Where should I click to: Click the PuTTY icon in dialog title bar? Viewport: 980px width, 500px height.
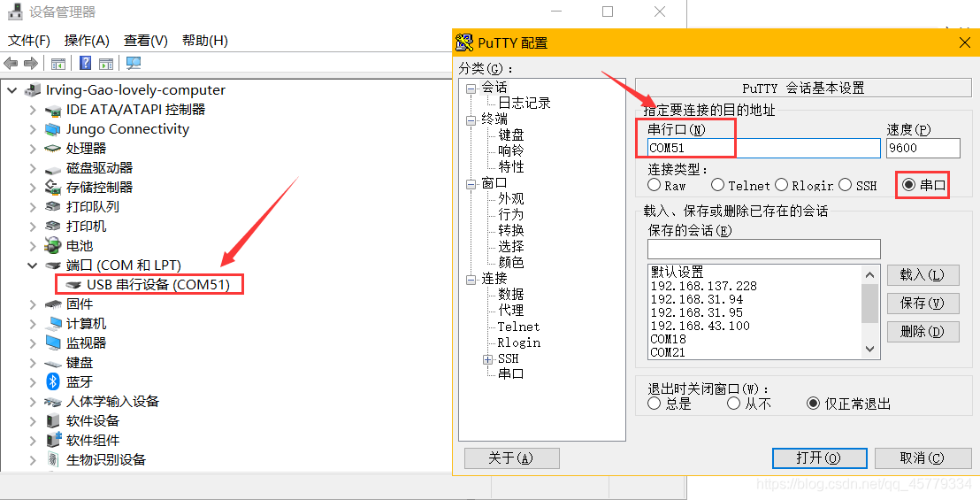(464, 42)
